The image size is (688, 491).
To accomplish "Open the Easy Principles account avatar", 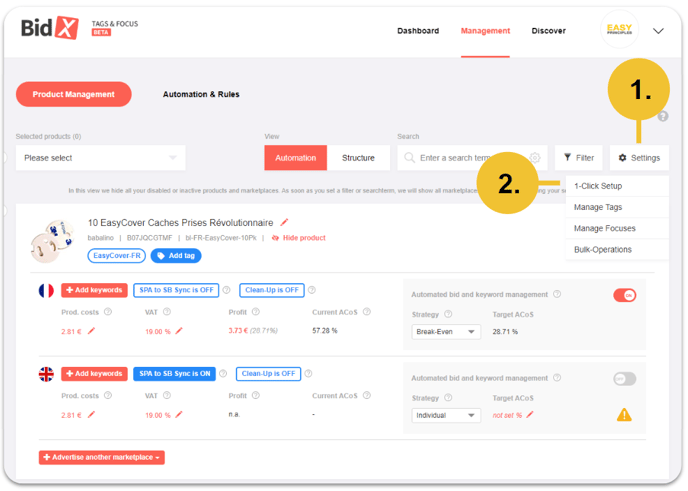I will click(x=619, y=29).
